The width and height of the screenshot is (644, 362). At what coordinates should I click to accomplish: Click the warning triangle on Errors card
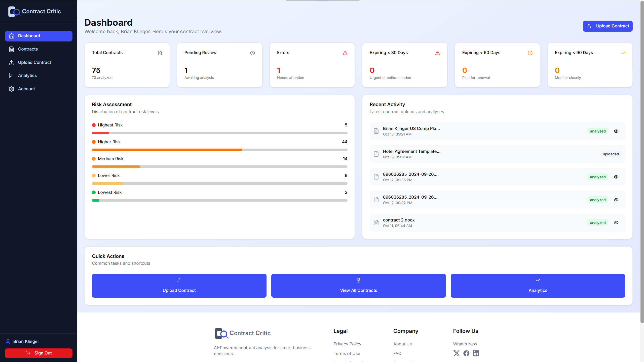345,53
